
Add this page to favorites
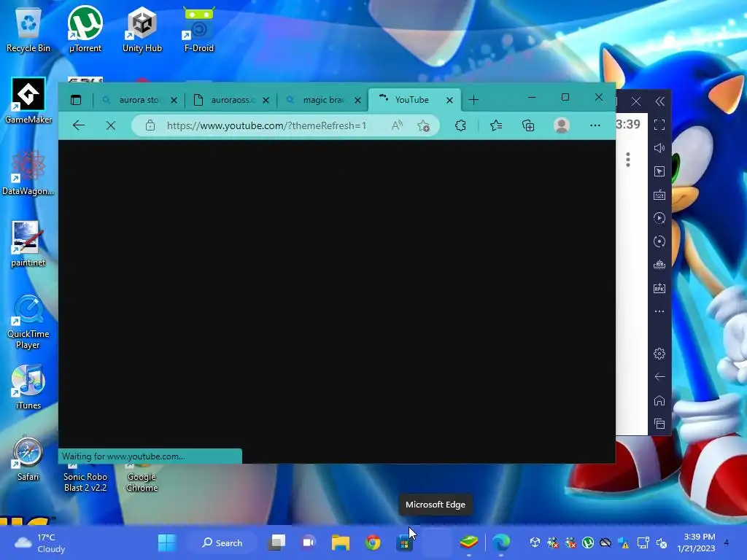[423, 125]
